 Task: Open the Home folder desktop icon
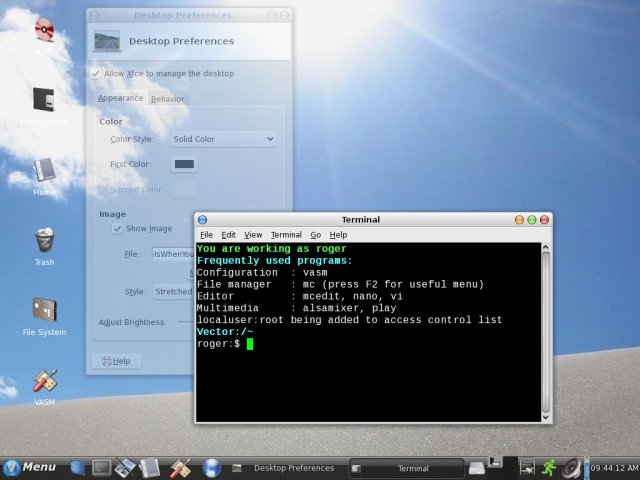44,171
